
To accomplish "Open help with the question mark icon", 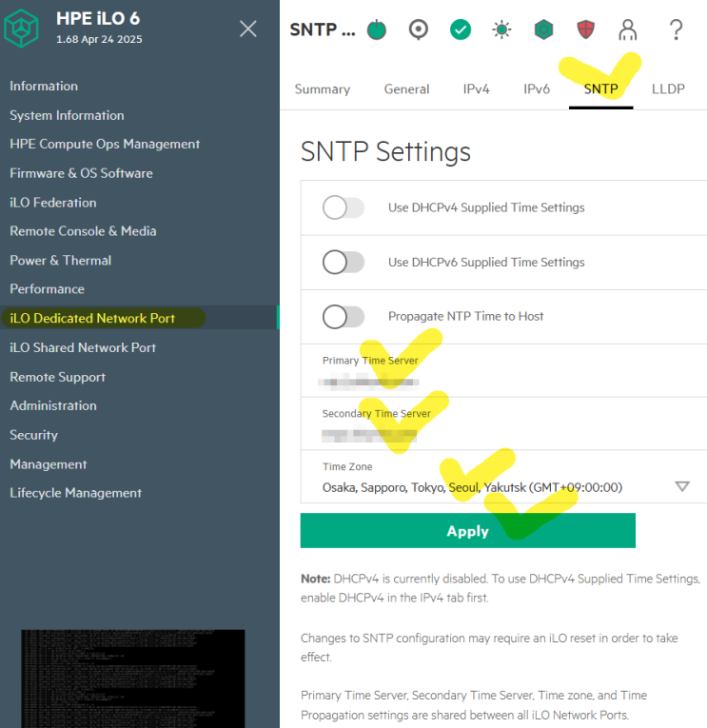I will 677,30.
